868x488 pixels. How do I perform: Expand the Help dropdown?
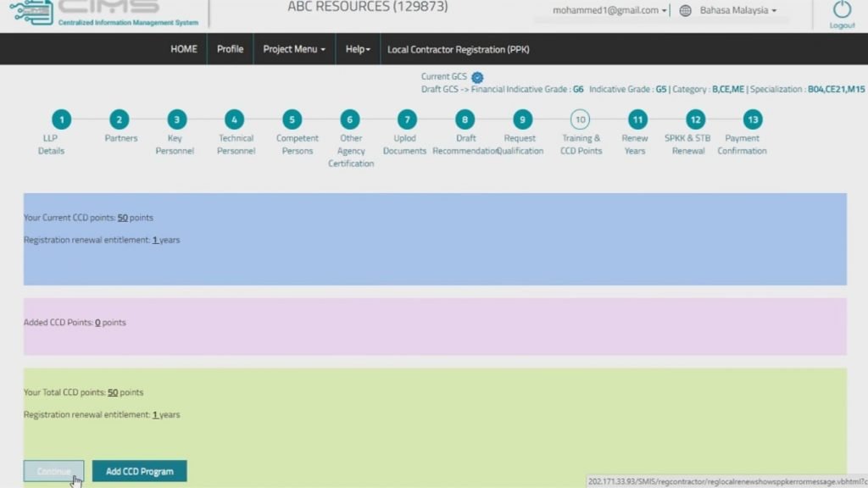[358, 49]
